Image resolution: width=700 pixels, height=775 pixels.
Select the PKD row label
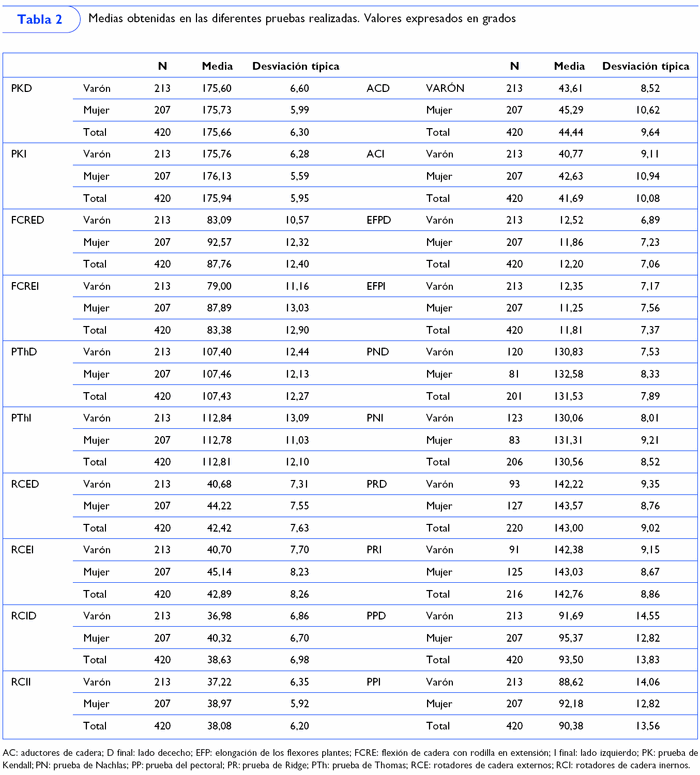(20, 88)
